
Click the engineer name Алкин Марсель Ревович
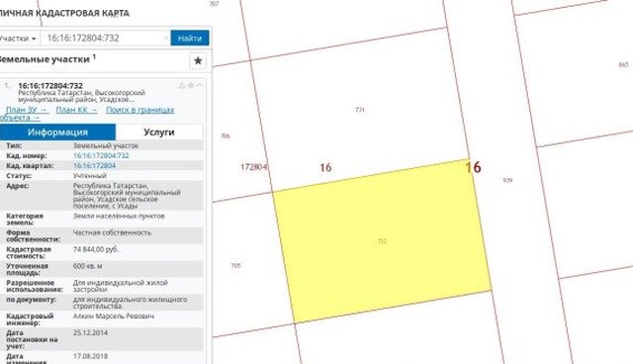coord(114,316)
